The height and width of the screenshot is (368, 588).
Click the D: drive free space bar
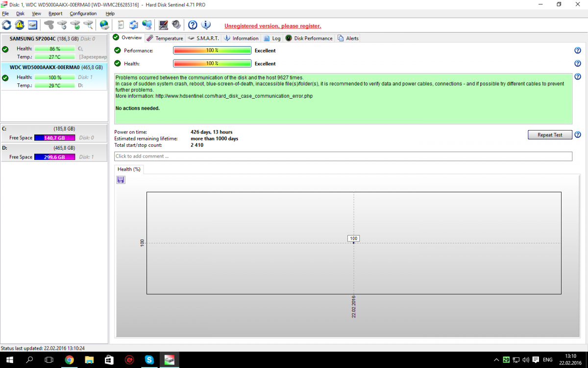pyautogui.click(x=54, y=157)
